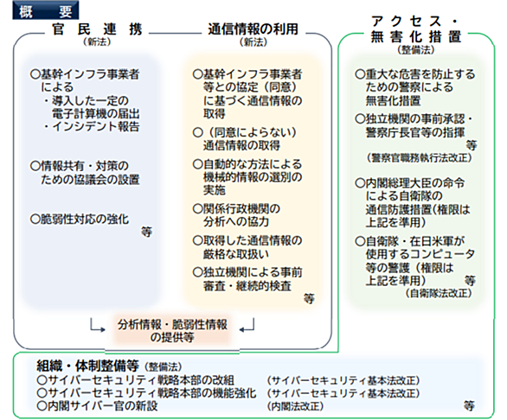Click (整備法) under アクセス・無害化措置 heading
The image size is (507, 420).
click(416, 50)
